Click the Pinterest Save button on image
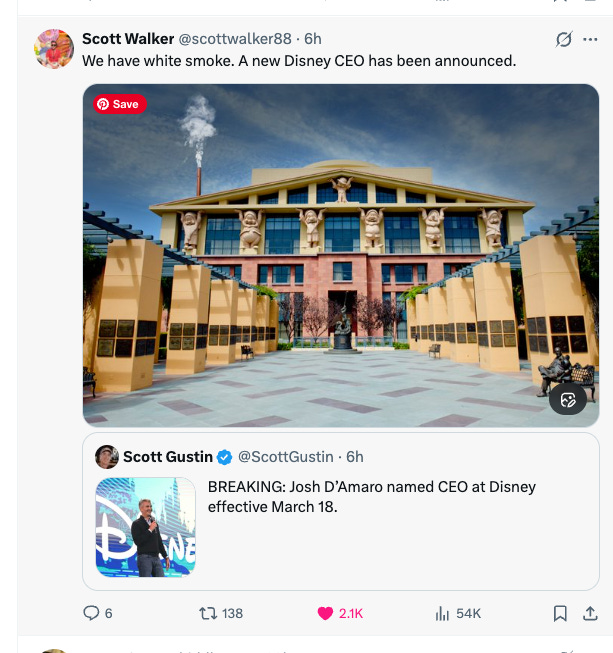This screenshot has height=653, width=613. click(x=120, y=104)
